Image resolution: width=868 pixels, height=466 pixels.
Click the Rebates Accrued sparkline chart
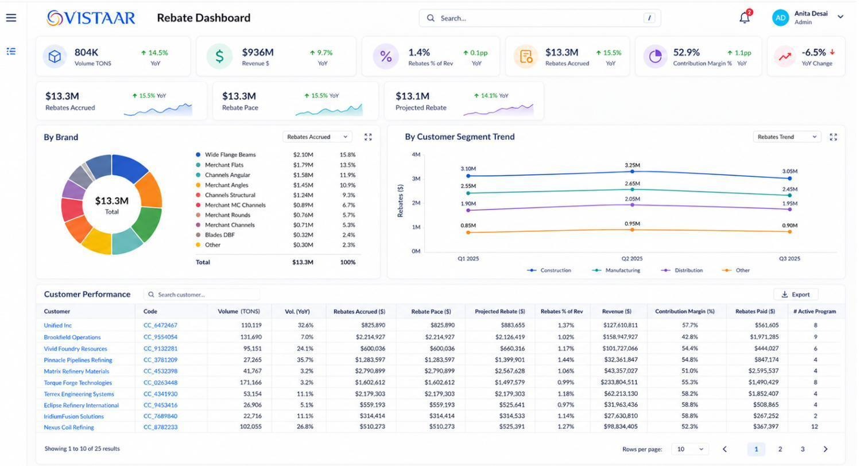point(158,109)
